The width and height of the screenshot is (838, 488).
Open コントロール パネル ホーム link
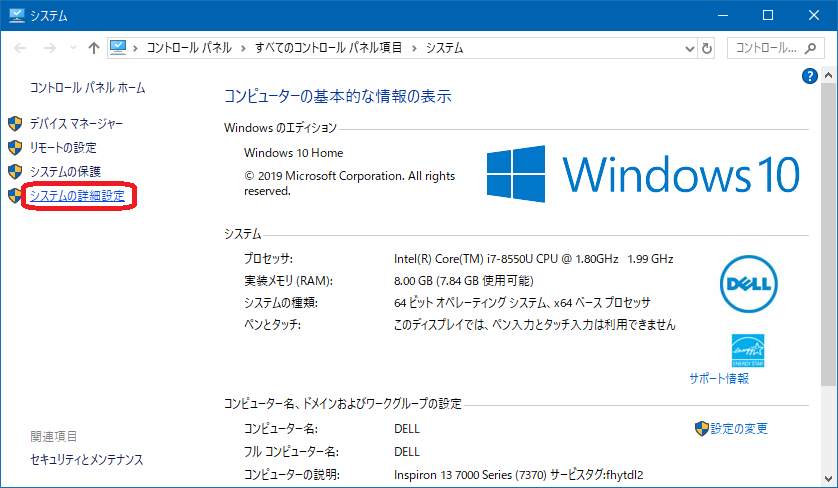pos(88,88)
